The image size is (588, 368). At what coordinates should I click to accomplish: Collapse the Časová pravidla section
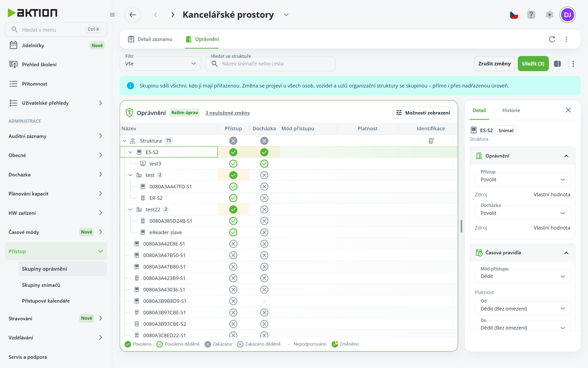[x=566, y=253]
